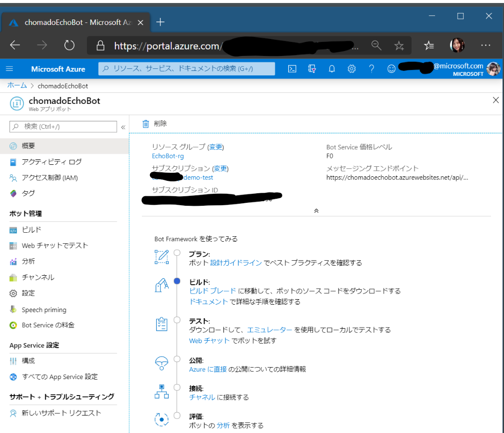Viewport: 504px width, 433px height.
Task: Click 変更 next to リソース グループ
Action: tap(215, 147)
